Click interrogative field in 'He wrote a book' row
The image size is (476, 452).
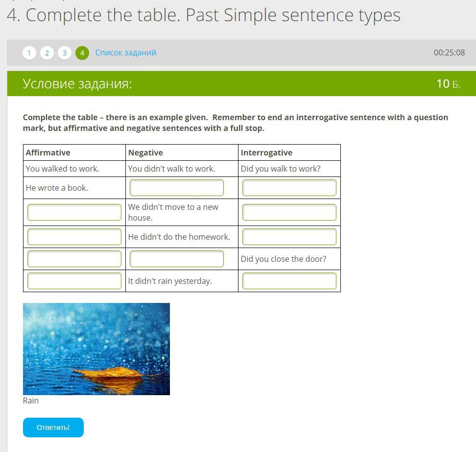coord(289,188)
